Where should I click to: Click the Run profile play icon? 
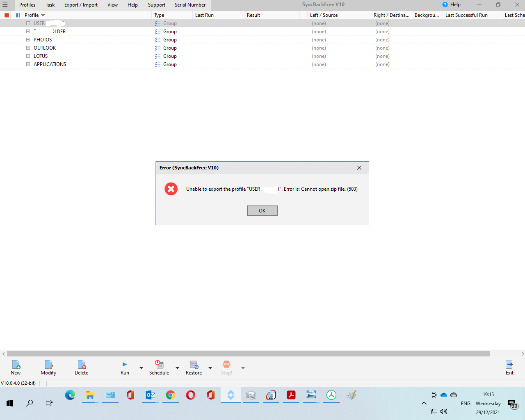tap(125, 364)
